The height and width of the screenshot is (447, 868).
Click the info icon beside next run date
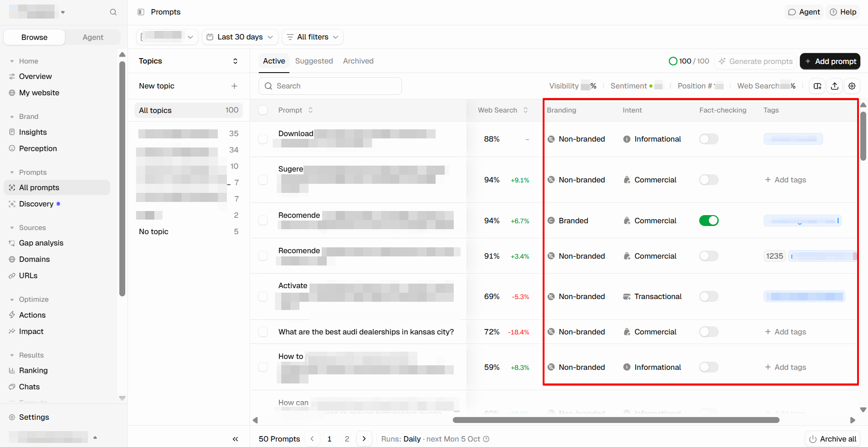(486, 439)
